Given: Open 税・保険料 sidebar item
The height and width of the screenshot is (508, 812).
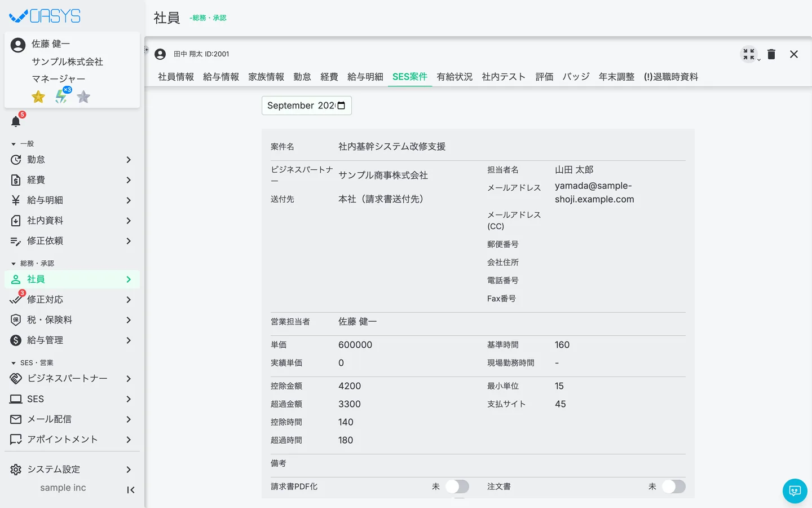Looking at the screenshot, I should click(72, 320).
